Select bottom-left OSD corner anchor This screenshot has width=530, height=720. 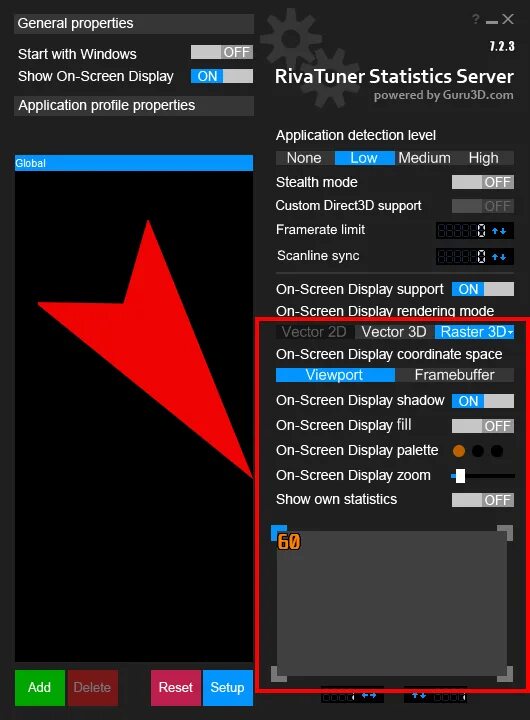tap(278, 674)
